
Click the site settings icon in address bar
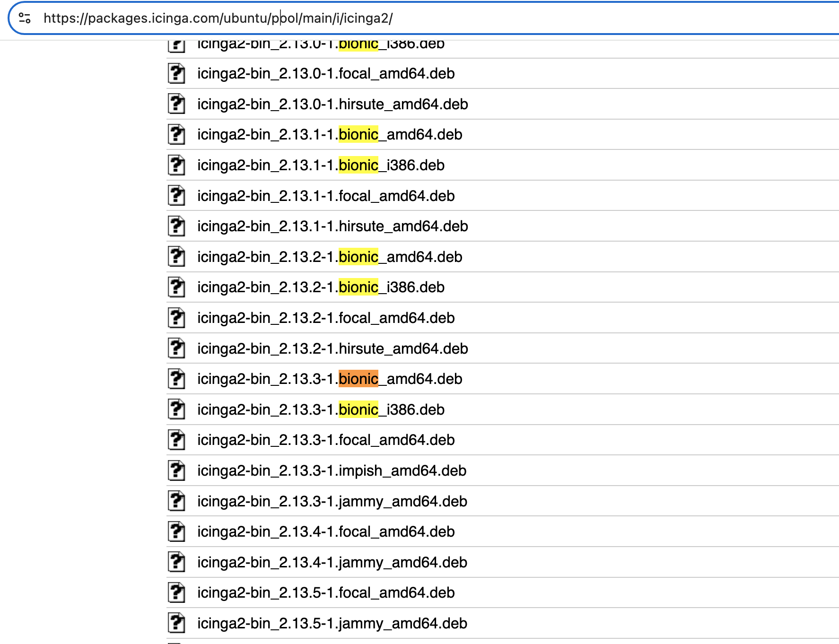25,18
